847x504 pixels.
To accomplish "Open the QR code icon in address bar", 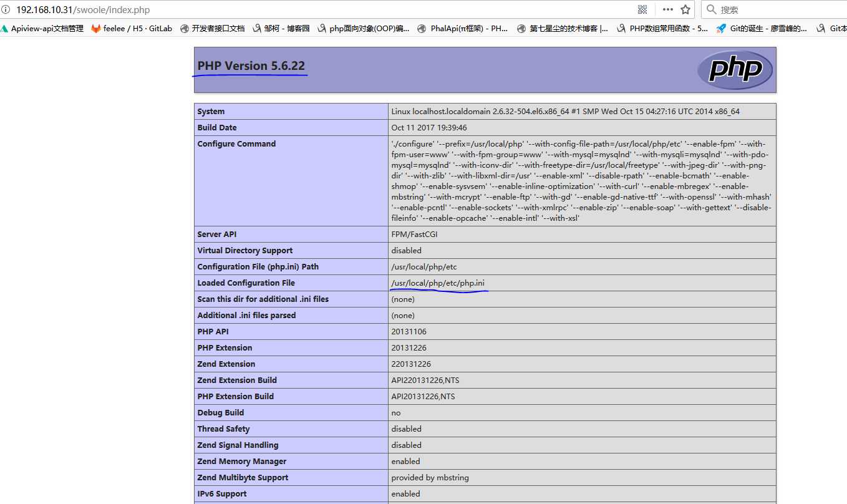I will click(x=642, y=9).
